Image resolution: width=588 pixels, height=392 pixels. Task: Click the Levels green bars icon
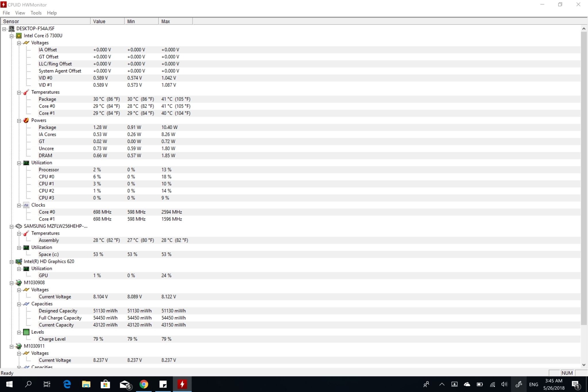click(x=26, y=332)
